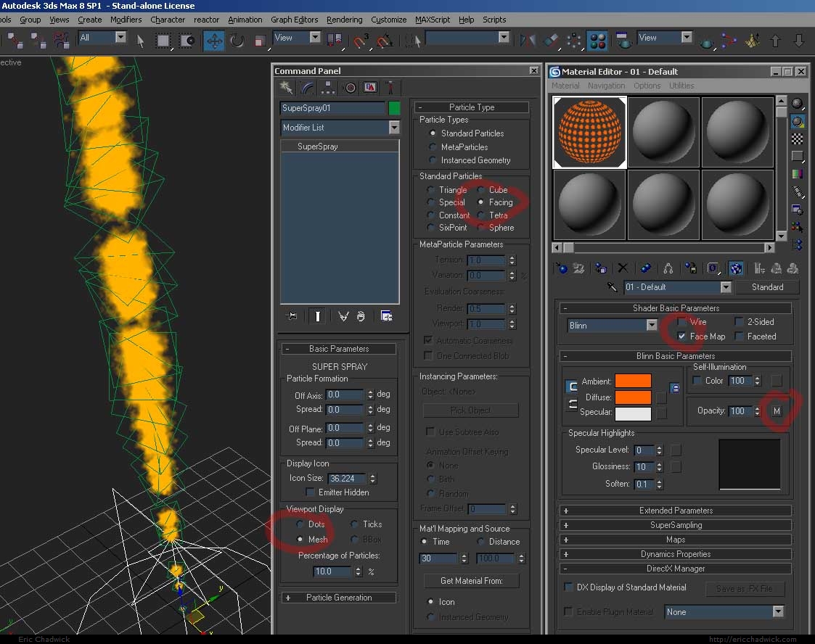Image resolution: width=815 pixels, height=644 pixels.
Task: Select the Select and Link tool
Action: pos(15,40)
